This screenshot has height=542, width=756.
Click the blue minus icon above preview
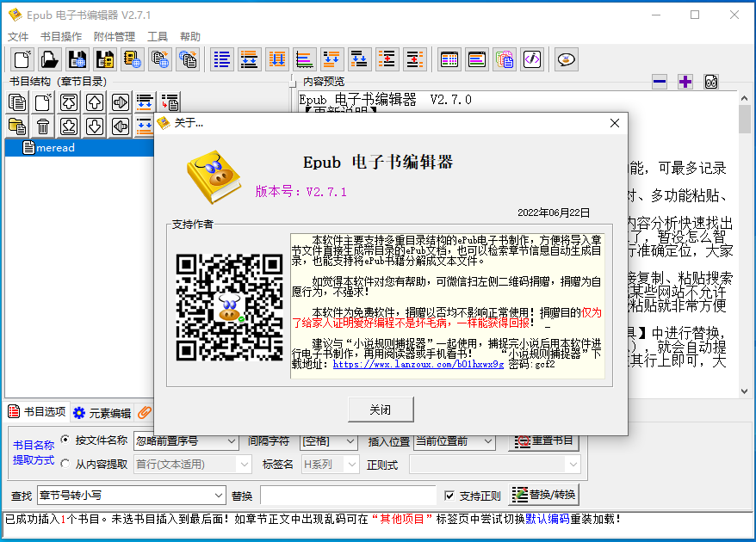pyautogui.click(x=660, y=82)
